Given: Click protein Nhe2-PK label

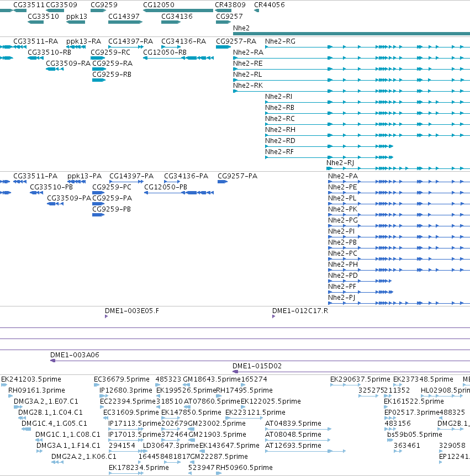Looking at the screenshot, I should click(x=342, y=209).
